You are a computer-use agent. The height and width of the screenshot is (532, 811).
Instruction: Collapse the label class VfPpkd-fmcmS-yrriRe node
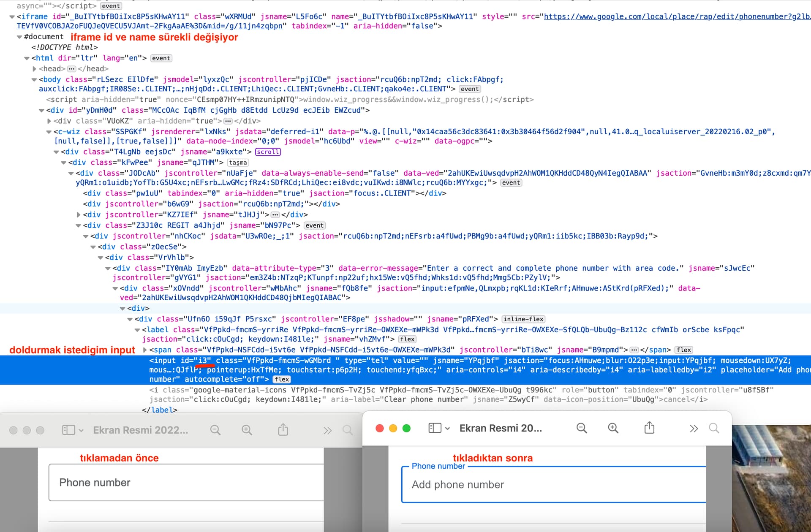click(x=137, y=330)
